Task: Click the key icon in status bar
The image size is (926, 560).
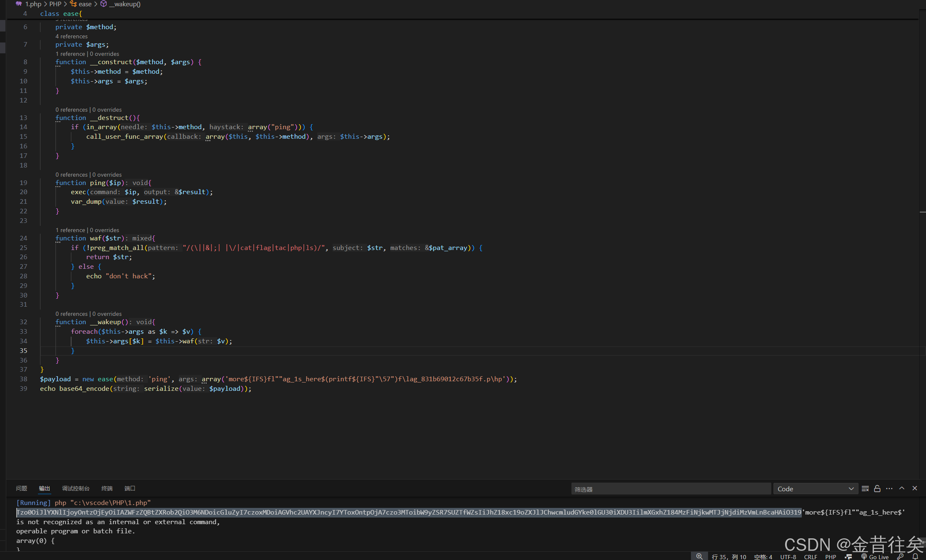Action: 900,557
